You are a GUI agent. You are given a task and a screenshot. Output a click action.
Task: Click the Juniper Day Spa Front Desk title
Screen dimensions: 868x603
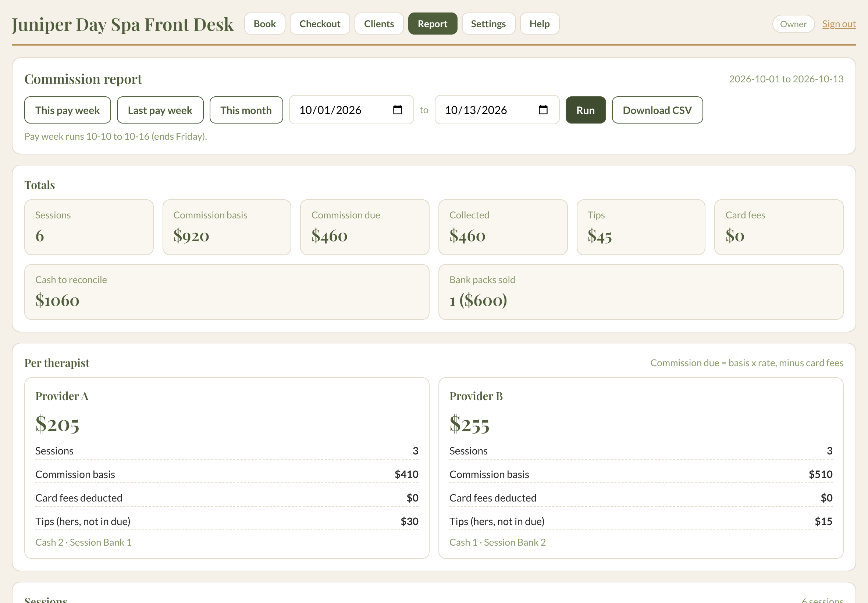click(122, 25)
